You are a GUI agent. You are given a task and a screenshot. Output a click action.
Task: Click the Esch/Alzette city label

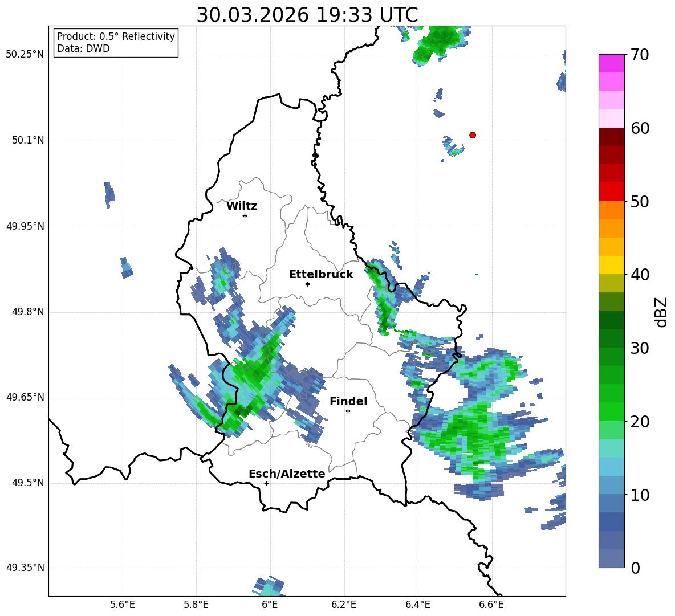point(287,474)
